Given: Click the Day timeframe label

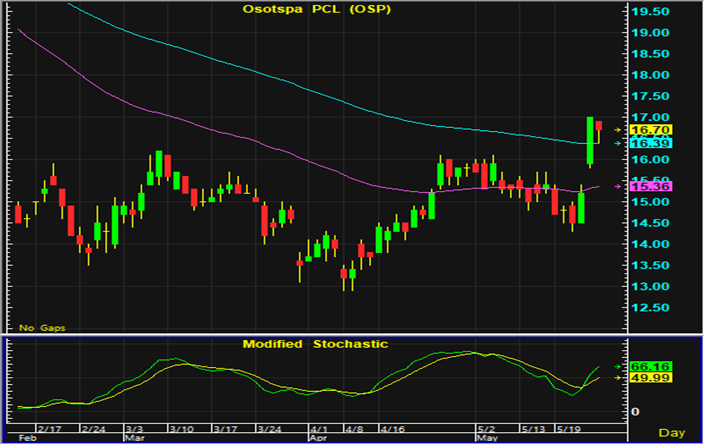Looking at the screenshot, I should click(672, 433).
